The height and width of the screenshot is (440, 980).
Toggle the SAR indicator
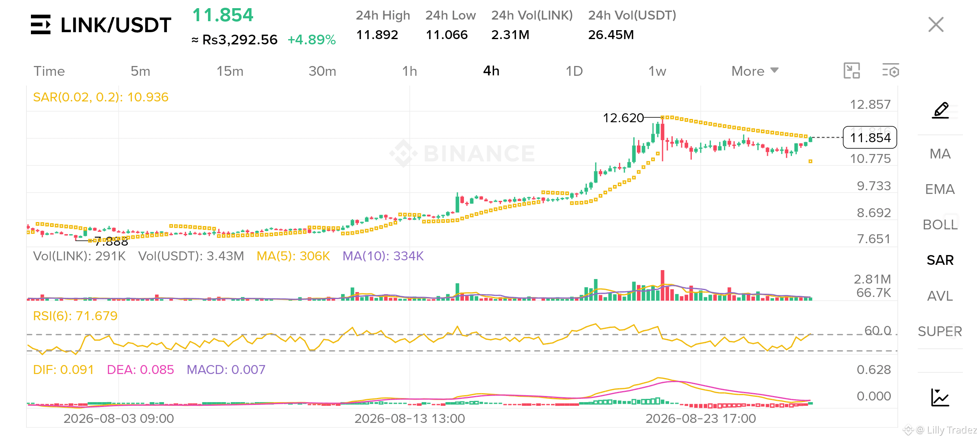tap(940, 260)
